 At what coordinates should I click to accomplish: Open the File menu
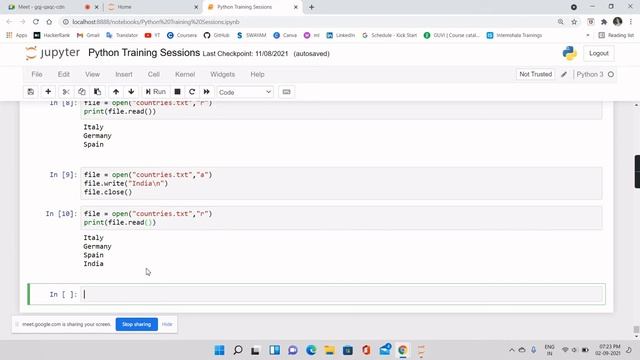click(x=37, y=74)
